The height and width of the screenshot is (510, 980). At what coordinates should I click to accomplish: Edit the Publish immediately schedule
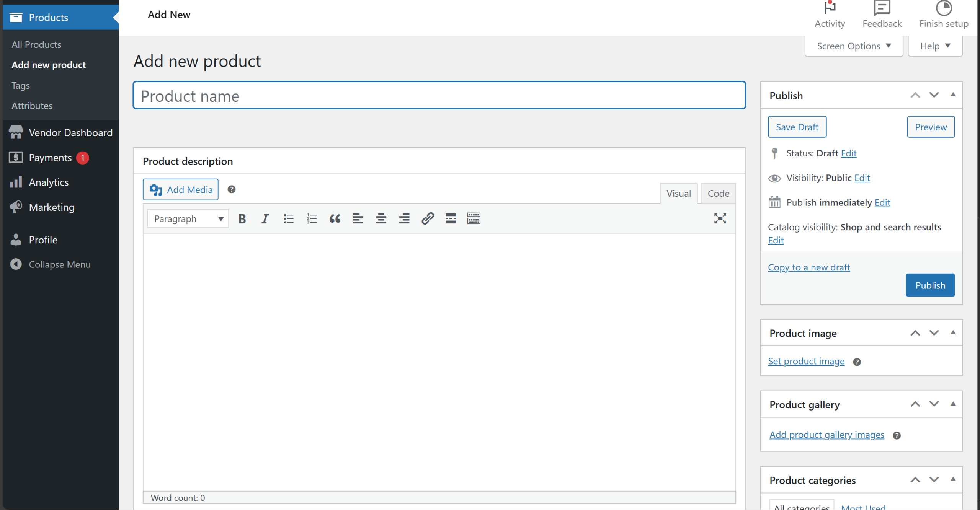pyautogui.click(x=882, y=202)
